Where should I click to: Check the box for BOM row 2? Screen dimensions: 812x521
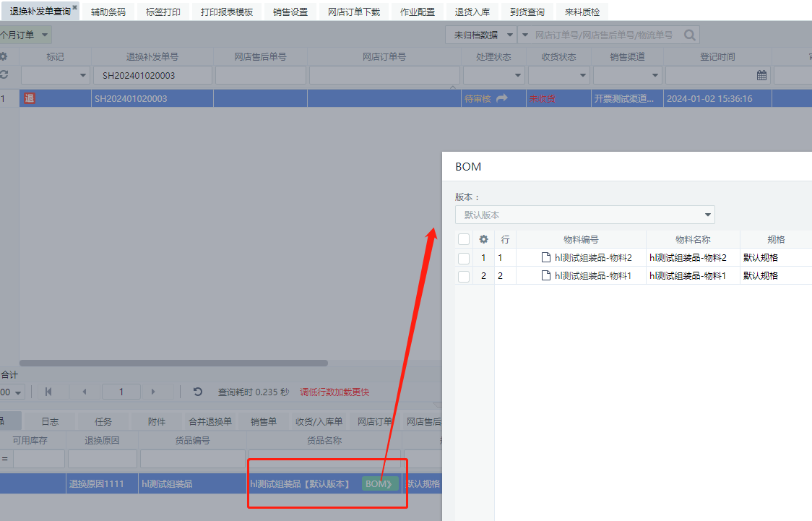tap(464, 276)
